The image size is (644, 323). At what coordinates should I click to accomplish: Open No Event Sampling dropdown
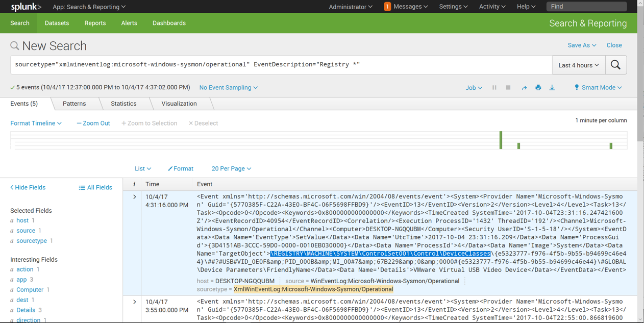[229, 88]
